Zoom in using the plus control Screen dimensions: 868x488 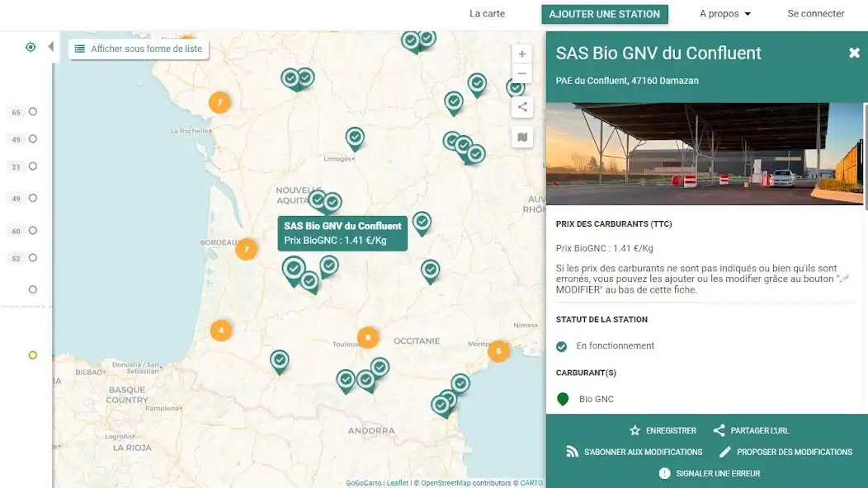pos(521,54)
